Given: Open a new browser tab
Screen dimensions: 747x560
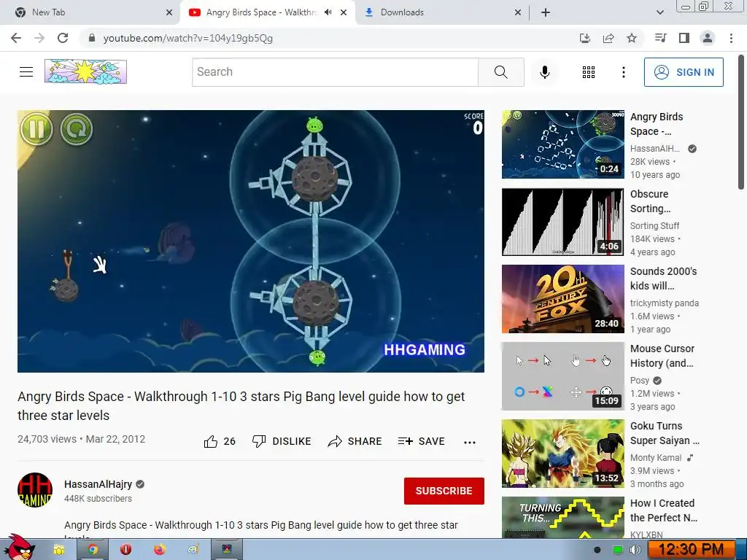Looking at the screenshot, I should [x=546, y=12].
